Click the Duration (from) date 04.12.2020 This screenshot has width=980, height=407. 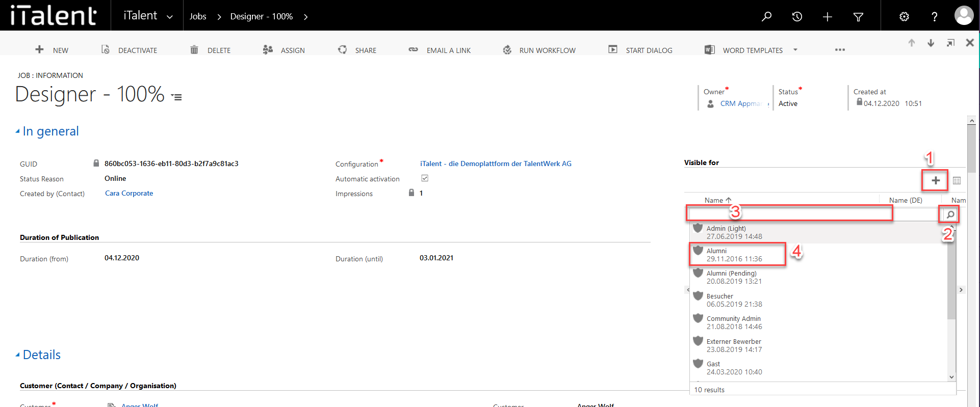122,258
